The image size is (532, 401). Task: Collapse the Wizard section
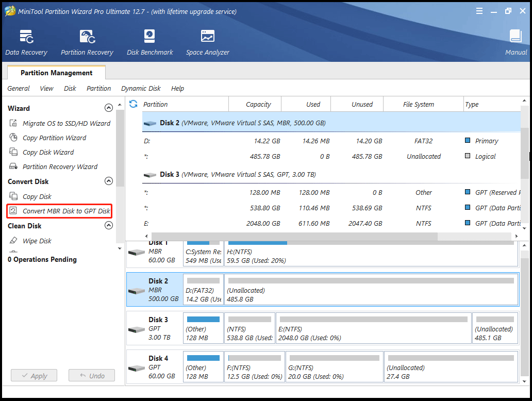coord(109,108)
